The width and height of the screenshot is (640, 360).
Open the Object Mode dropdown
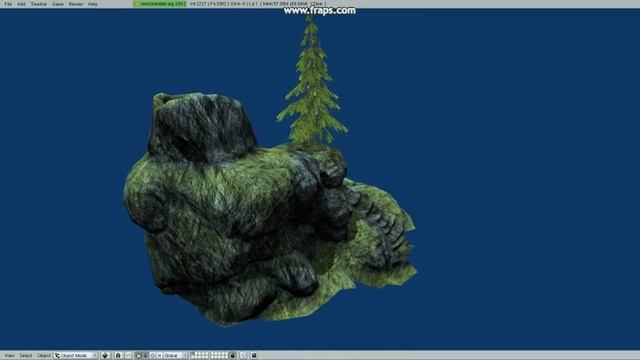pyautogui.click(x=76, y=356)
